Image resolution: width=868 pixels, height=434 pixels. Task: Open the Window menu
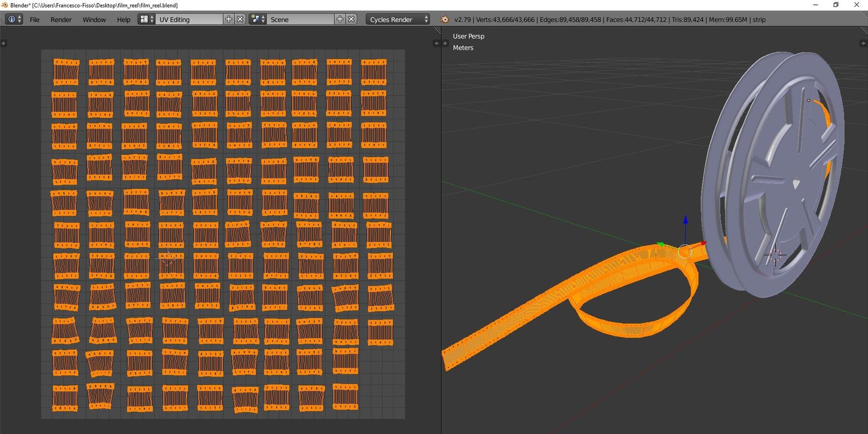(94, 19)
